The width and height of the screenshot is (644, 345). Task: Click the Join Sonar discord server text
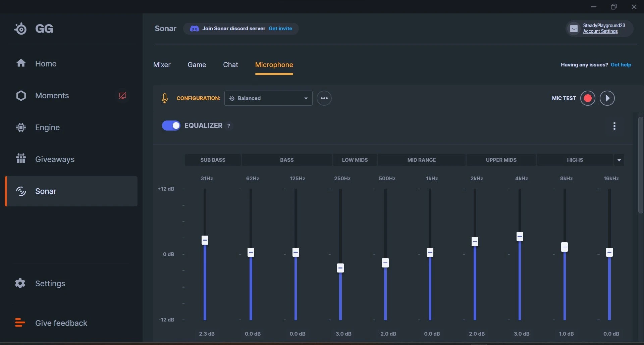(234, 29)
